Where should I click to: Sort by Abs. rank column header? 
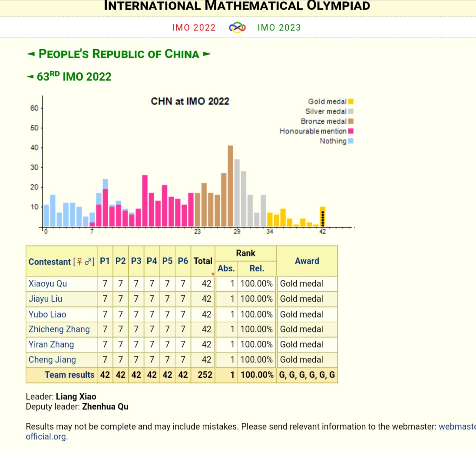click(x=226, y=269)
